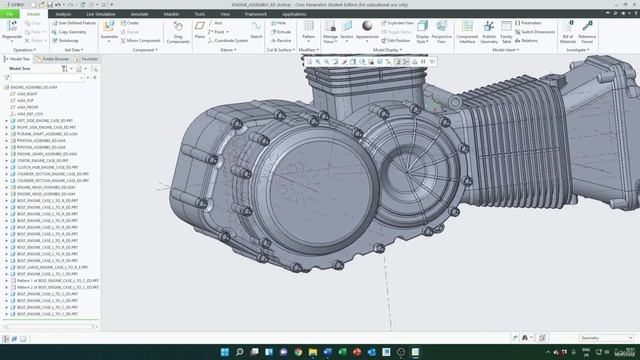The height and width of the screenshot is (360, 640).
Task: Toggle the Exploded View
Action: coord(397,23)
